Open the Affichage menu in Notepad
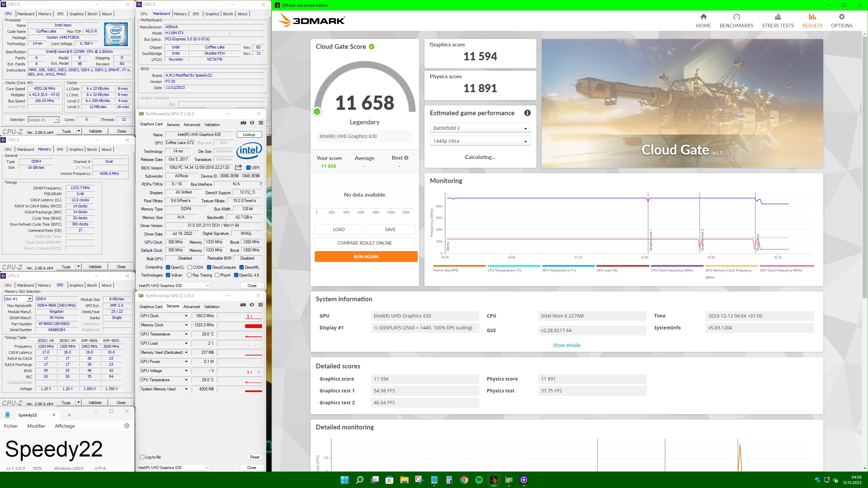This screenshot has height=488, width=868. pyautogui.click(x=65, y=426)
